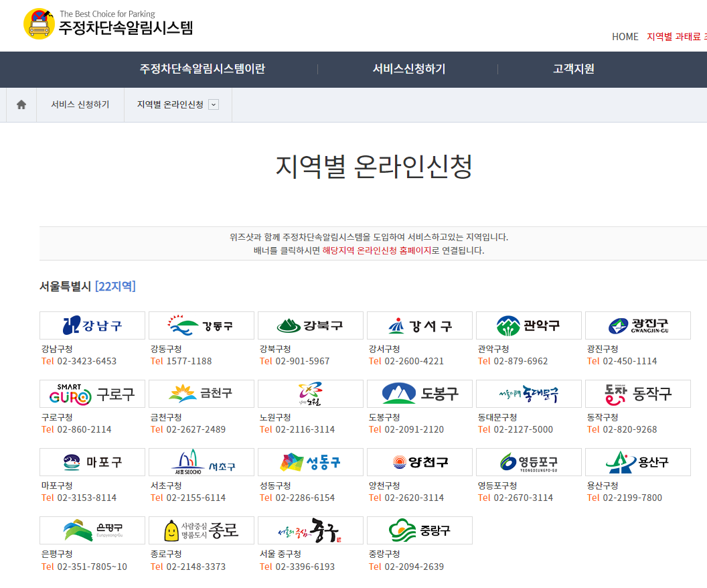Click the 마포구 district banner
This screenshot has width=707, height=588.
[92, 461]
